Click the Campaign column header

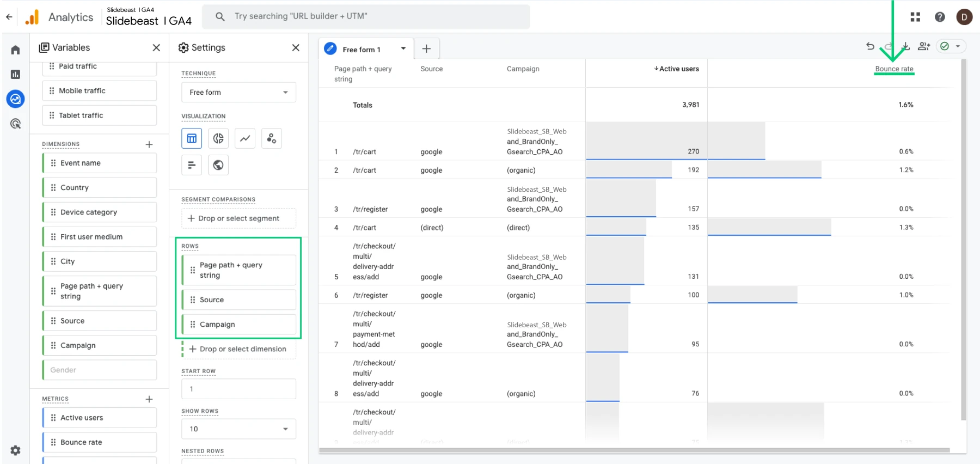(x=523, y=69)
